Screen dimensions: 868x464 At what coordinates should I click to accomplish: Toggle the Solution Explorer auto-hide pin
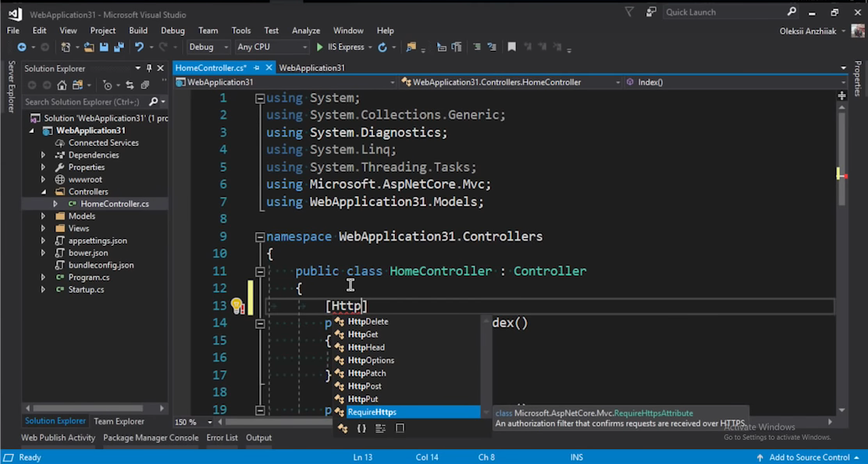click(x=149, y=68)
